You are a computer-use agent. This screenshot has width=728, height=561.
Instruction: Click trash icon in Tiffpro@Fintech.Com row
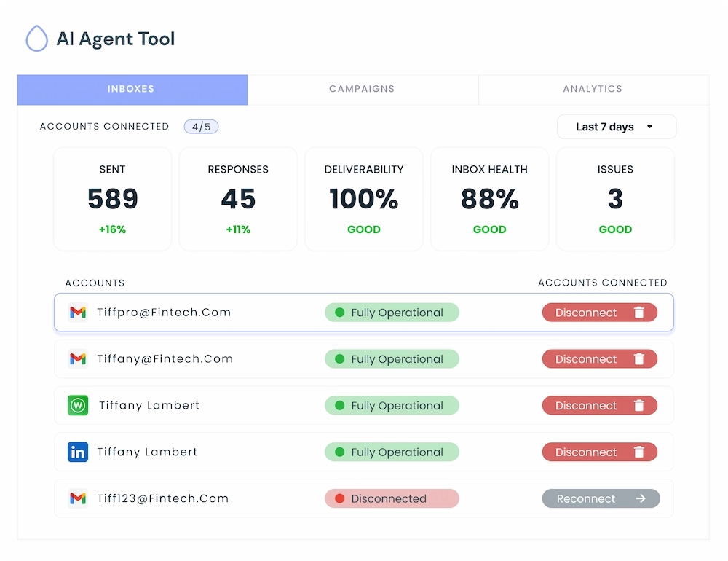(639, 313)
